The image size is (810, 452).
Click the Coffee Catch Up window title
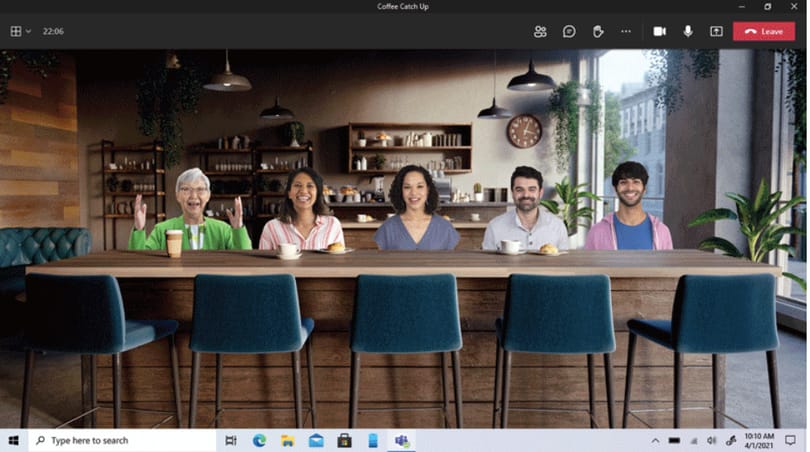403,6
